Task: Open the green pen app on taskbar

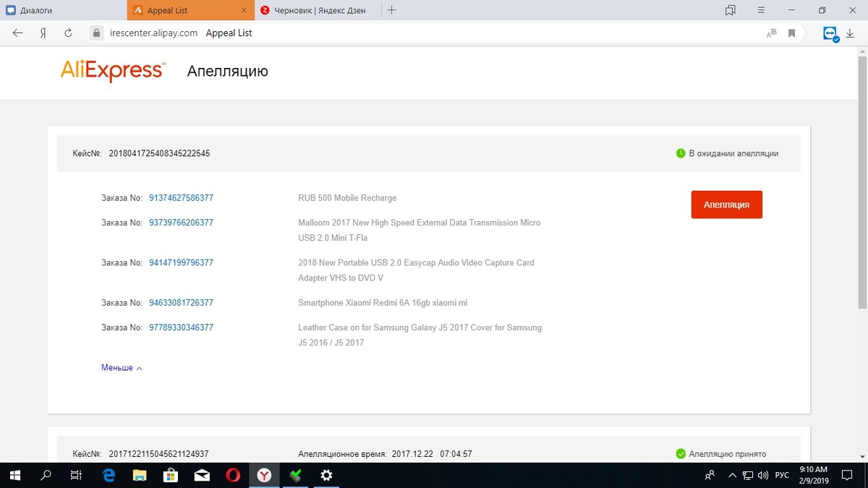Action: point(295,475)
